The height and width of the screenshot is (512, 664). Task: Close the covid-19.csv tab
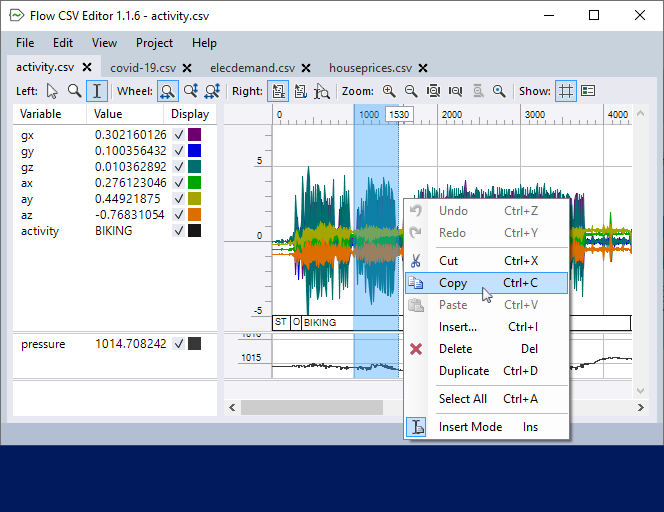click(x=187, y=68)
